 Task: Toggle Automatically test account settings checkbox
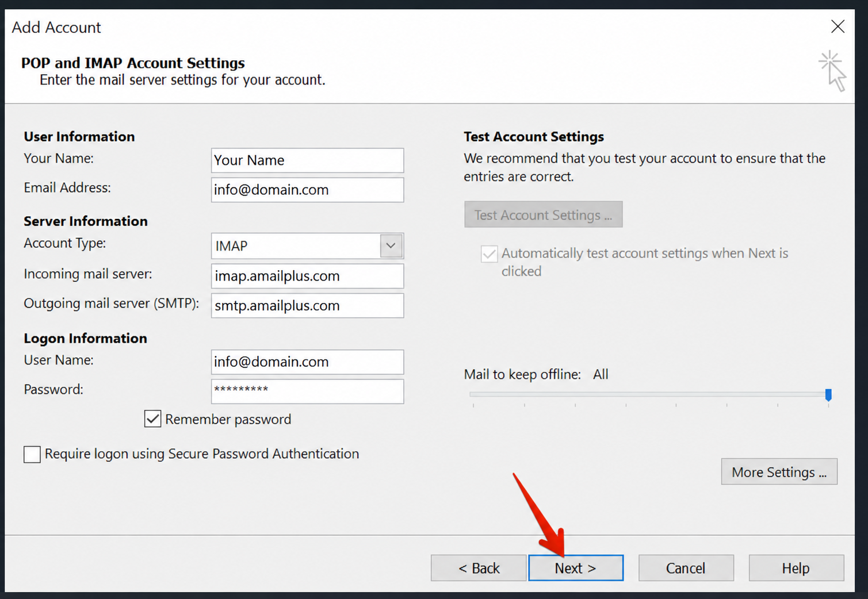(489, 254)
